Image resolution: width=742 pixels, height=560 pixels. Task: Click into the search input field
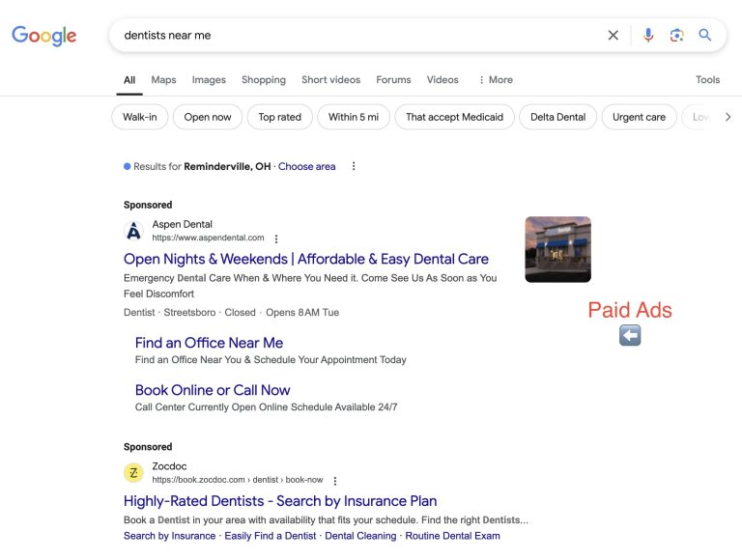tap(357, 35)
